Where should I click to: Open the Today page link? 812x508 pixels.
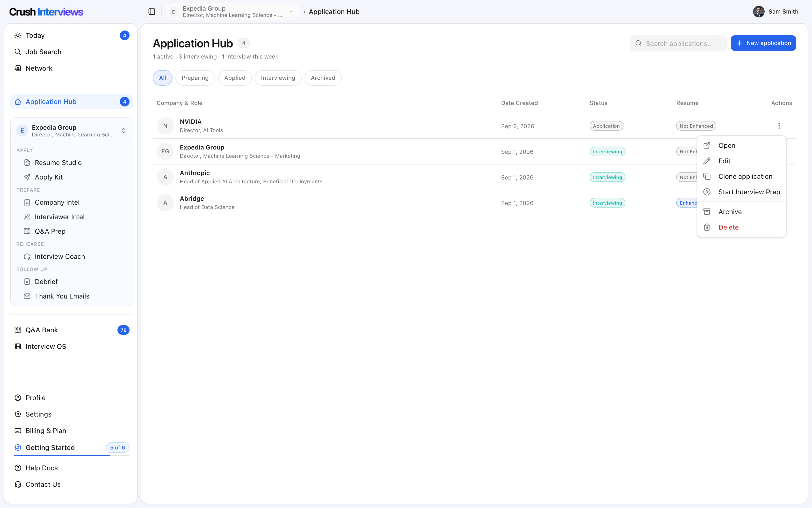click(x=72, y=35)
